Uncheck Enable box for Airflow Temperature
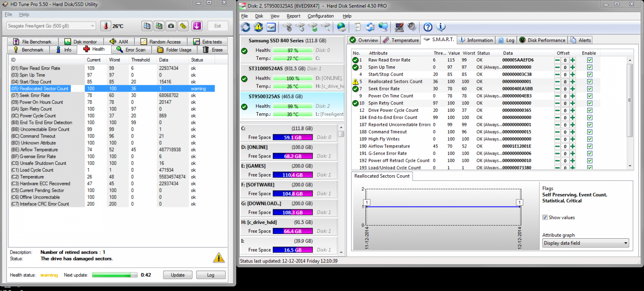The image size is (644, 291). coord(590,146)
